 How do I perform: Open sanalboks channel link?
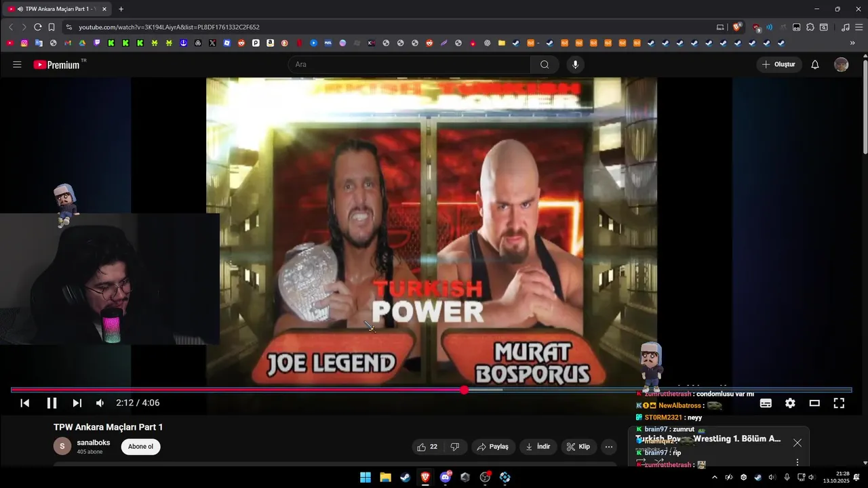tap(94, 443)
